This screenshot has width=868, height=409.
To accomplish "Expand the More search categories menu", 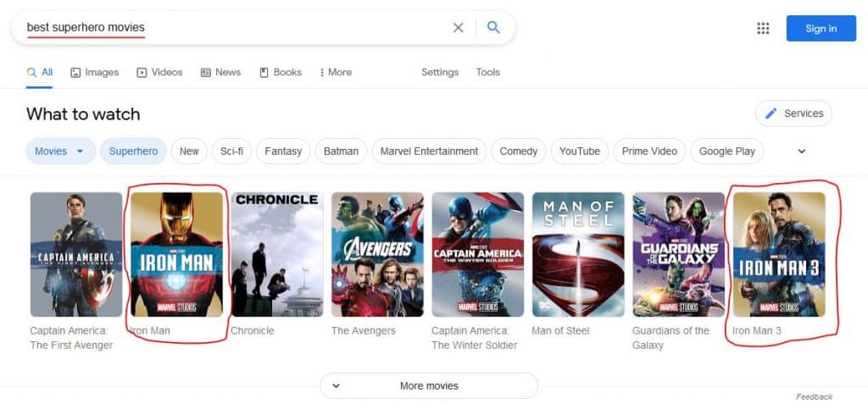I will pyautogui.click(x=336, y=72).
